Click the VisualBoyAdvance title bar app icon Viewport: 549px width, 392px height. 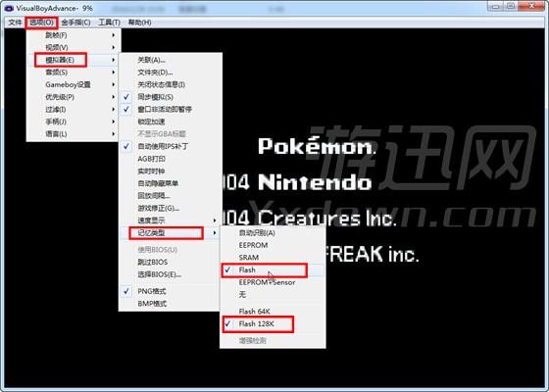click(9, 8)
